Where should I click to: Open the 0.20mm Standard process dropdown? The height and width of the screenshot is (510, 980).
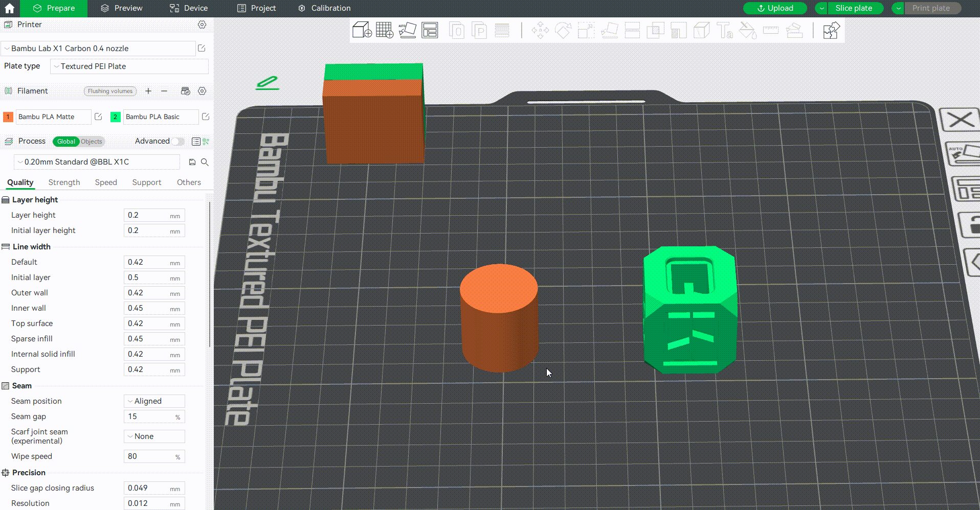coord(97,162)
